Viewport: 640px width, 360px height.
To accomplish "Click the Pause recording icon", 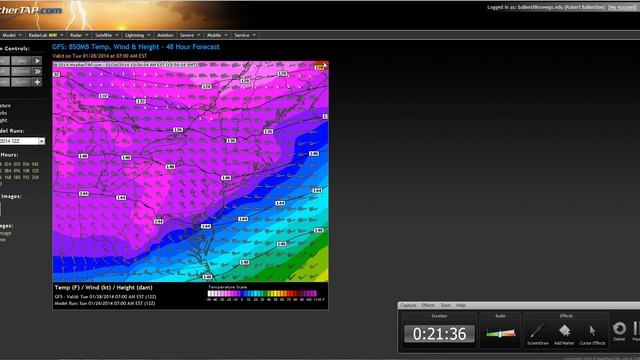I will [636, 331].
